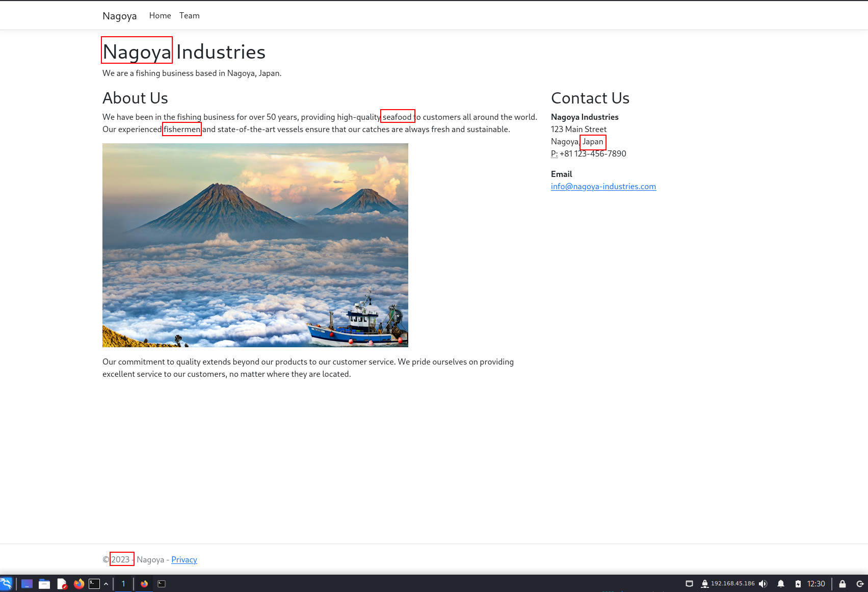Viewport: 868px width, 592px height.
Task: Launch Firefox from the panel launcher
Action: (x=78, y=584)
